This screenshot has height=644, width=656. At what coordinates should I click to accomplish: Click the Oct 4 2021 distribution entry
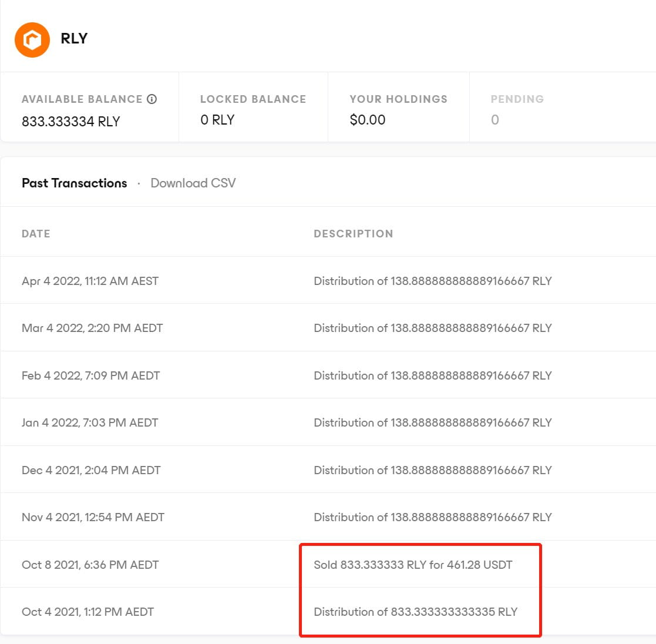tap(415, 611)
